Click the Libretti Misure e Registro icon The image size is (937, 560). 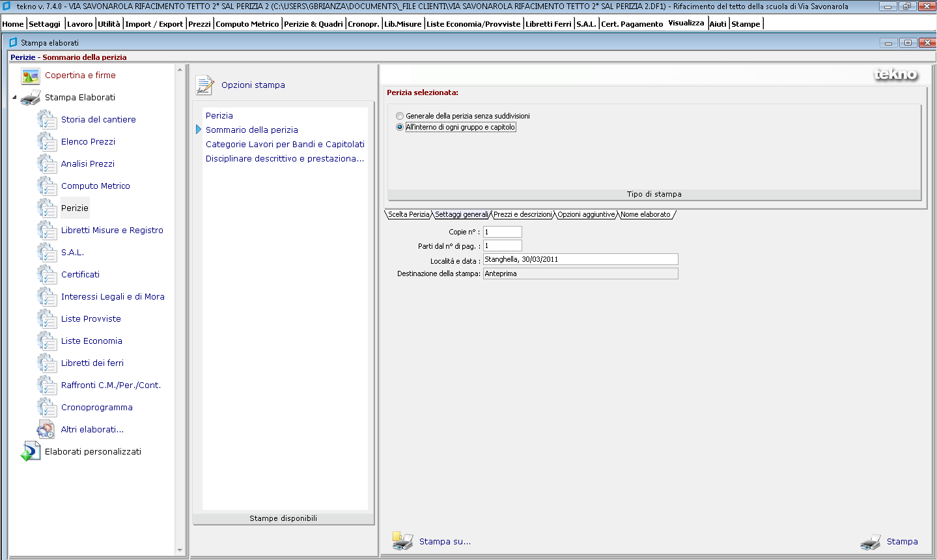pos(47,231)
